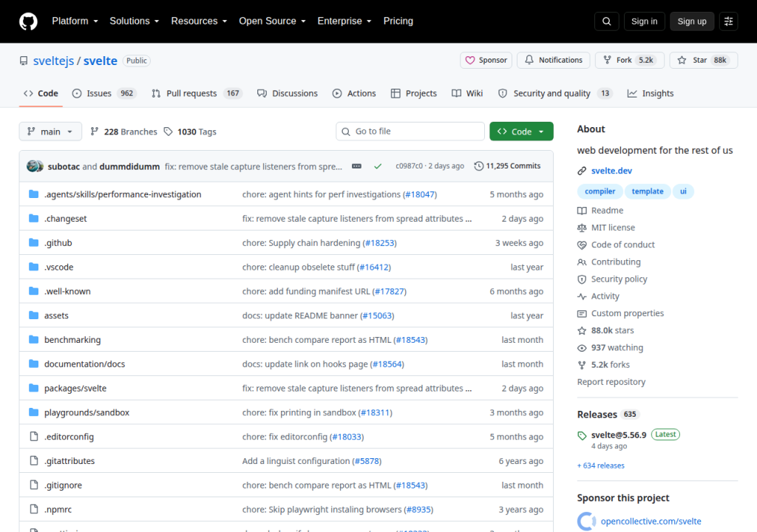The height and width of the screenshot is (532, 757).
Task: Star the svelte repository
Action: (704, 60)
